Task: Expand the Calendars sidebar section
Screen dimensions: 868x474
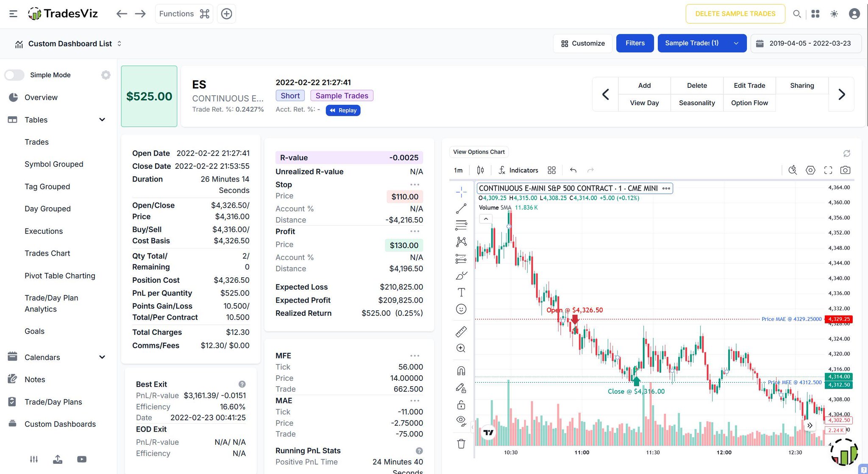Action: coord(102,357)
